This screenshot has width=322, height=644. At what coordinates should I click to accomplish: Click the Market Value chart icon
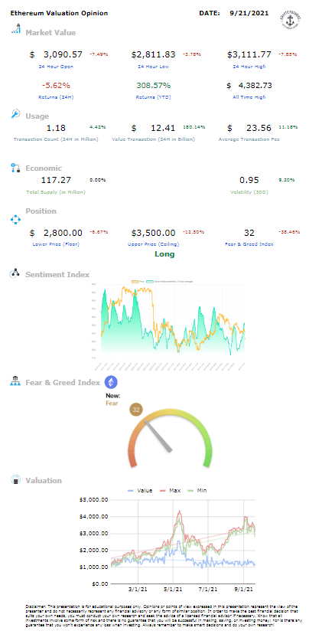(x=15, y=29)
